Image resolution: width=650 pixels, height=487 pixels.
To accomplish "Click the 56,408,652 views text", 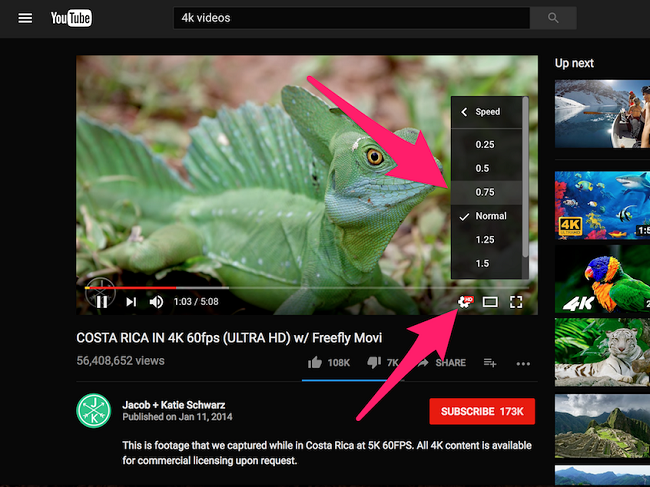I will point(120,361).
